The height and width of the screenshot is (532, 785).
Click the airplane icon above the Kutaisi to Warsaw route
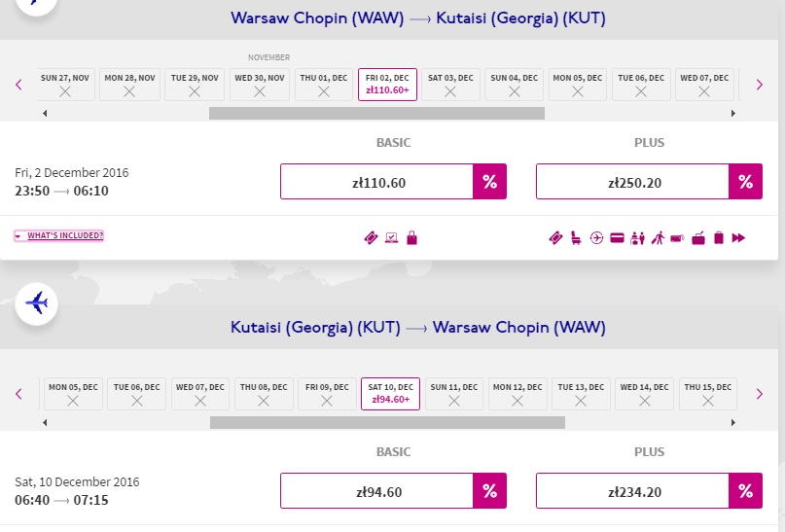coord(37,303)
